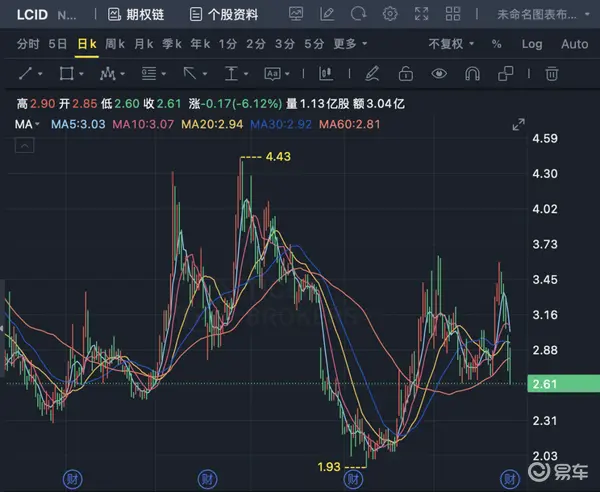
Task: Select the wave pattern drawing tool
Action: coord(108,73)
